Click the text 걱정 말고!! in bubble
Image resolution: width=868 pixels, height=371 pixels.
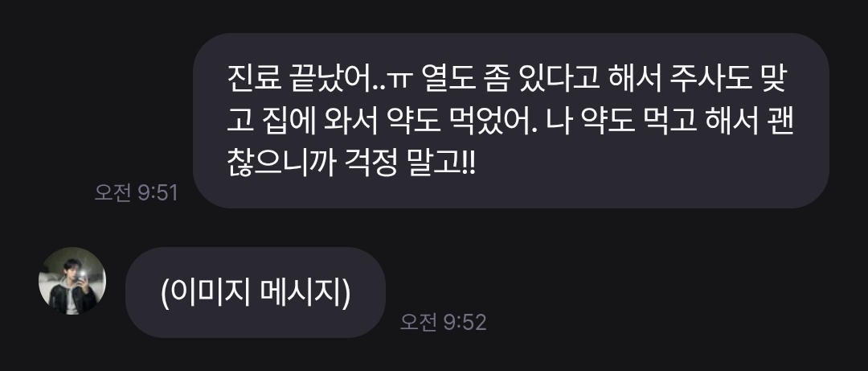pos(410,163)
